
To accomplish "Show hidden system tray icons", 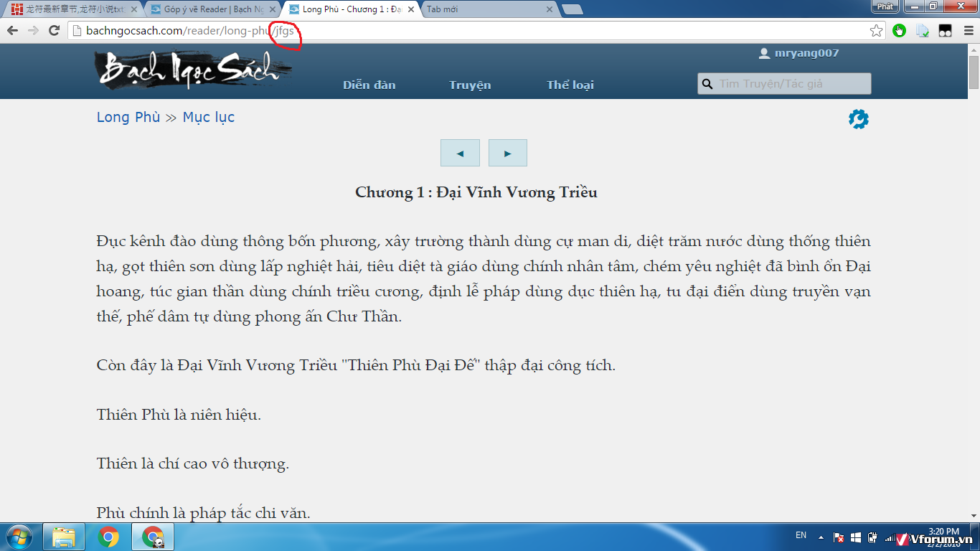I will pyautogui.click(x=820, y=537).
